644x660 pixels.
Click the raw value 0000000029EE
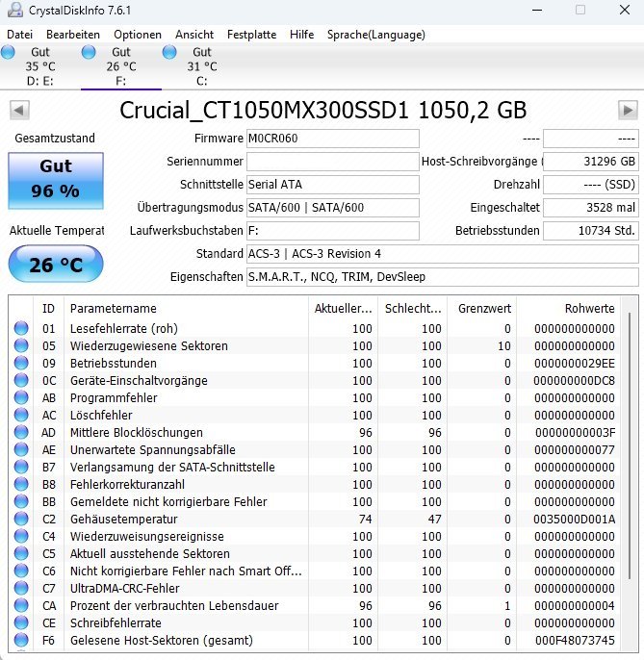coord(575,364)
